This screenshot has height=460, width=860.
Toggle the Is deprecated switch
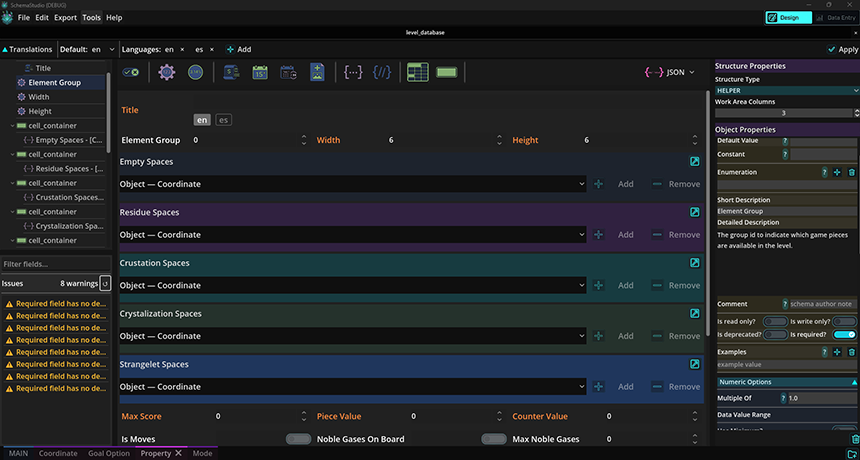[x=775, y=334]
